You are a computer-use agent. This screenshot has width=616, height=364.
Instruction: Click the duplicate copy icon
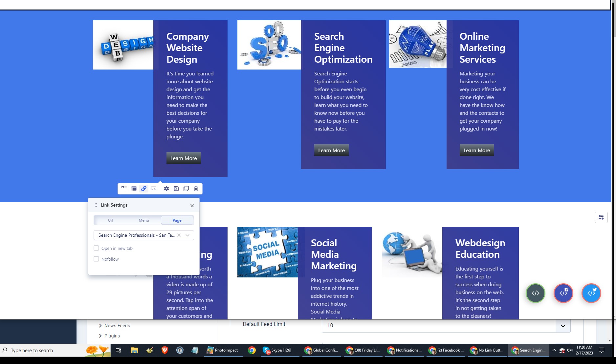click(186, 189)
